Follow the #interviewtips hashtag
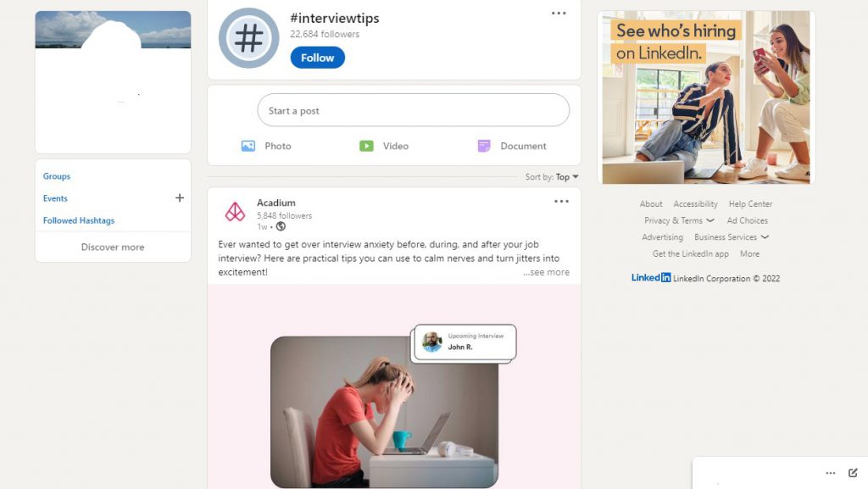This screenshot has height=489, width=868. pos(317,58)
